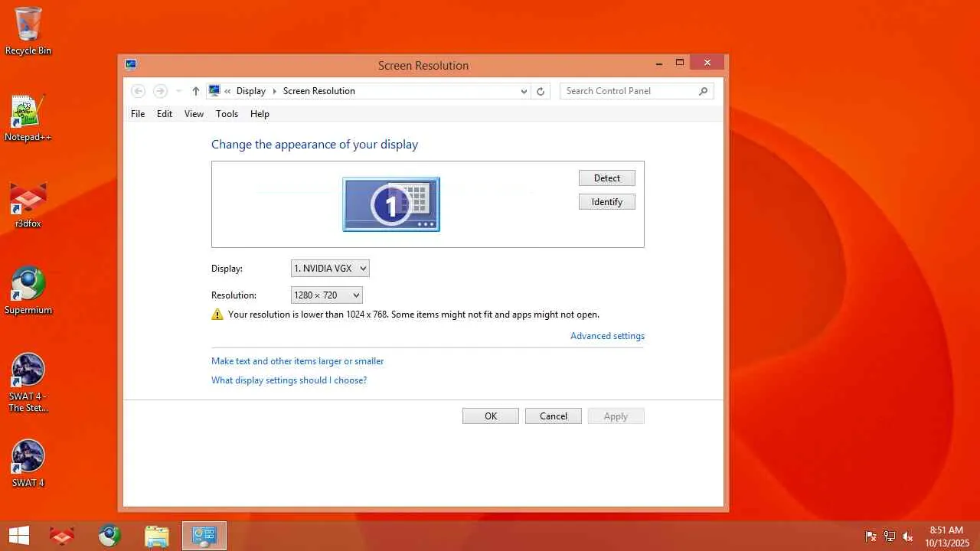Image resolution: width=980 pixels, height=551 pixels.
Task: Launch Notepad++ from the desktop
Action: tap(28, 118)
